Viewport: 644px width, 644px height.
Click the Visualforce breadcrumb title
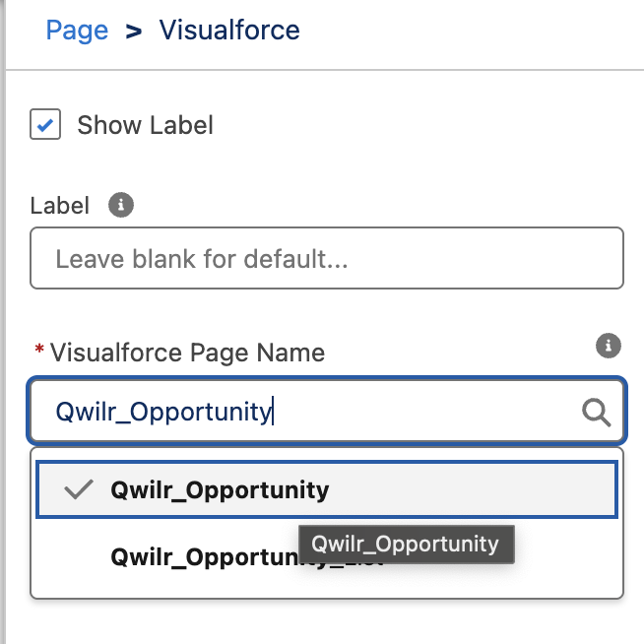pos(229,30)
